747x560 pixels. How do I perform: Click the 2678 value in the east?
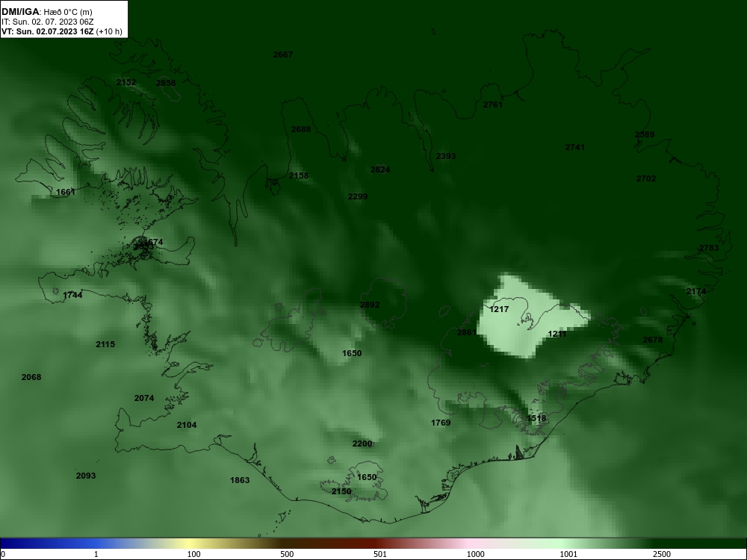coord(653,340)
